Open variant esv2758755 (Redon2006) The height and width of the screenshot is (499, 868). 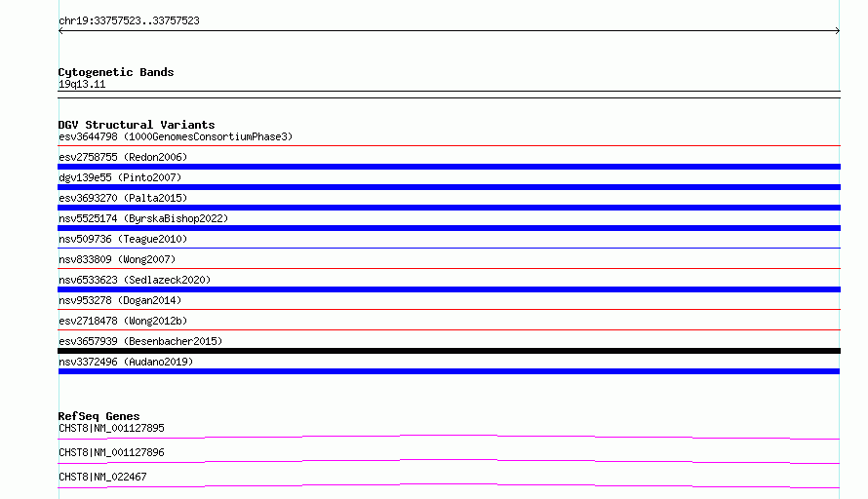123,157
